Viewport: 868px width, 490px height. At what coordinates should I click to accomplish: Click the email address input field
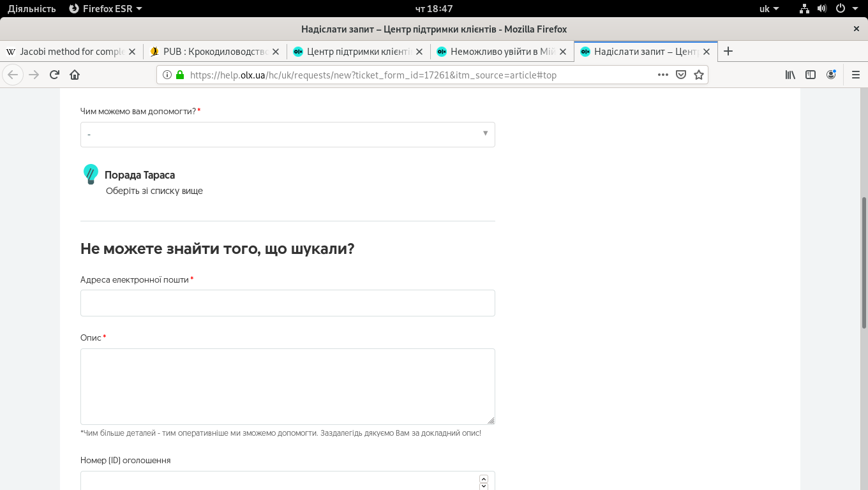pyautogui.click(x=287, y=303)
